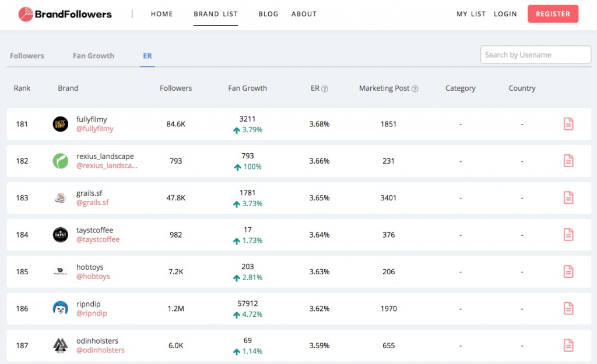Open the @taystcoffee handle link
Screen dimensions: 597x364
click(98, 239)
